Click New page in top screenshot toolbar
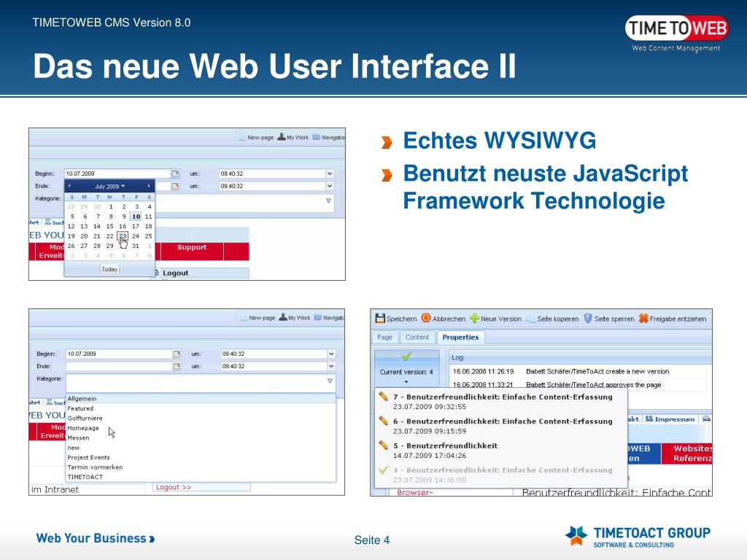Viewport: 747px width, 560px height. pyautogui.click(x=256, y=137)
